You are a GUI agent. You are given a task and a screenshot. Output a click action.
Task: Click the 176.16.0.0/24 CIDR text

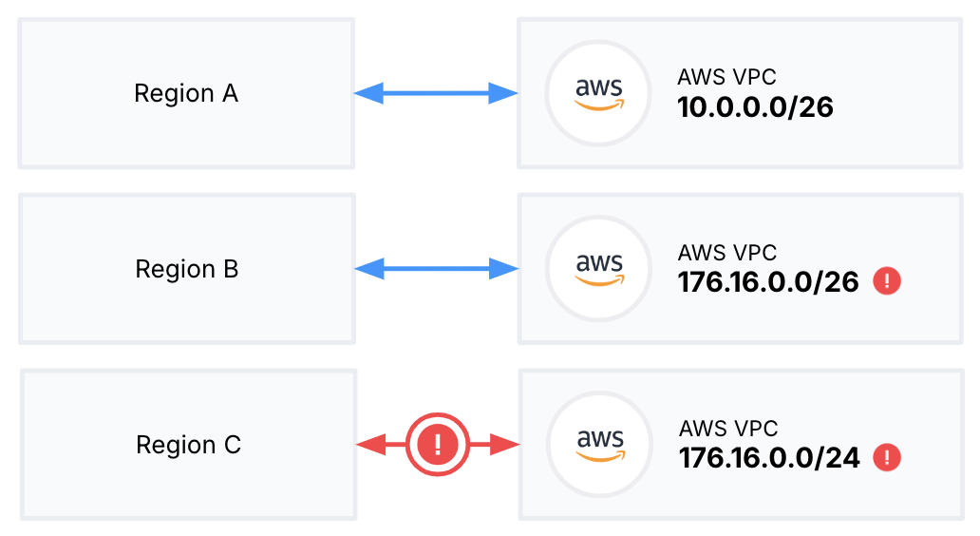point(769,458)
